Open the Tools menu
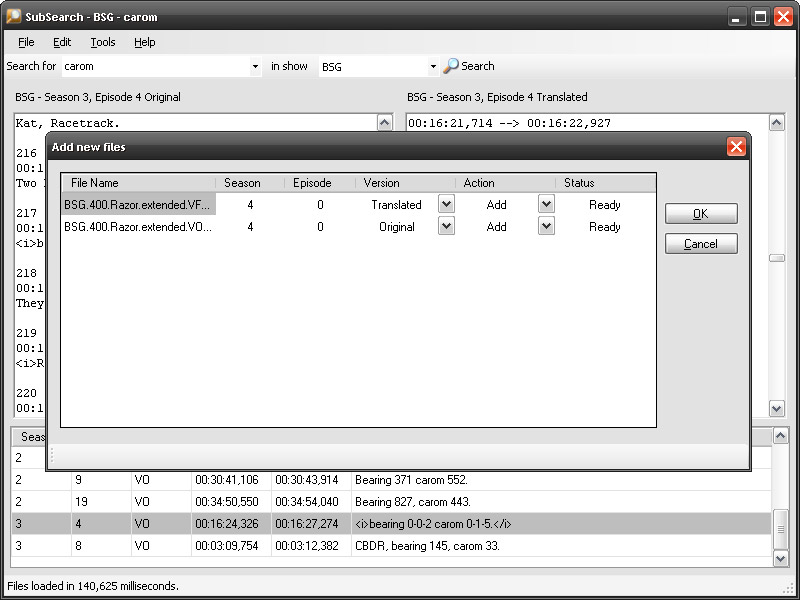 click(103, 42)
